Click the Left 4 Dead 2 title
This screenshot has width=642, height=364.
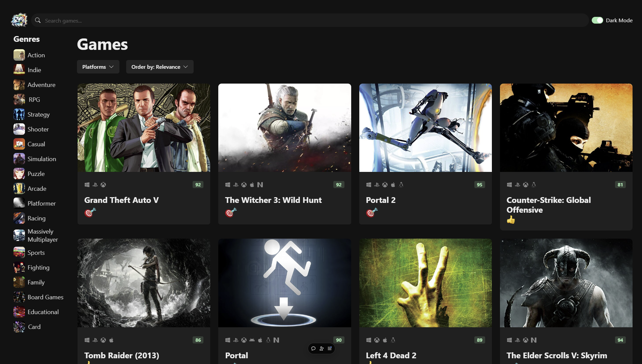(x=391, y=355)
